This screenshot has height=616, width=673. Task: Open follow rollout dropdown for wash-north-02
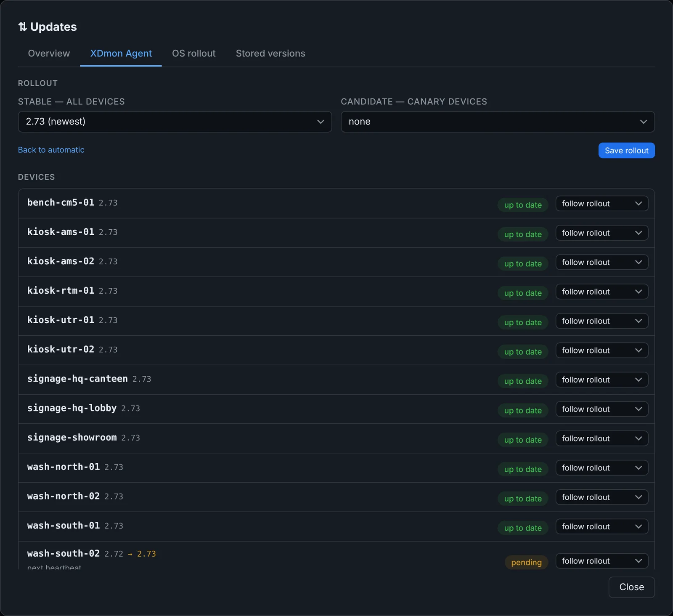tap(601, 497)
